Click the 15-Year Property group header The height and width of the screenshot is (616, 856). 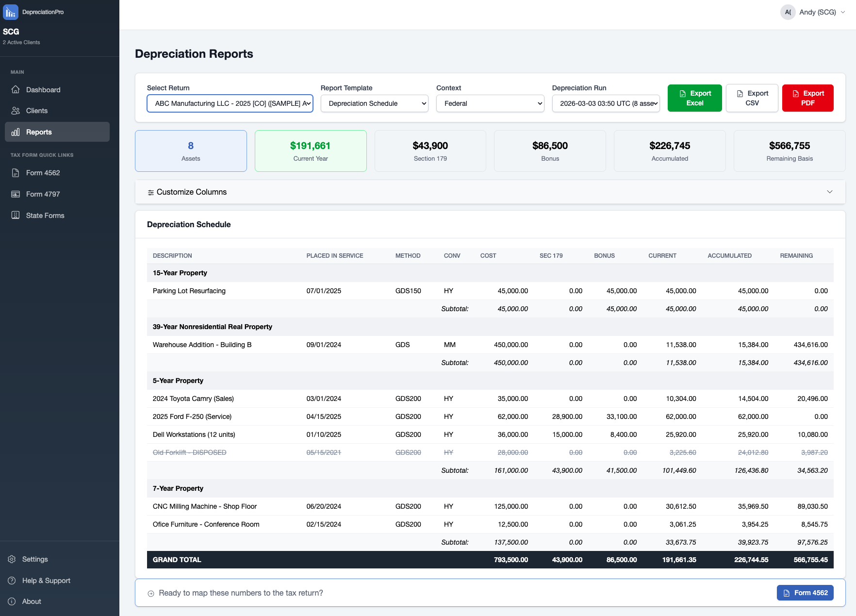(490, 273)
